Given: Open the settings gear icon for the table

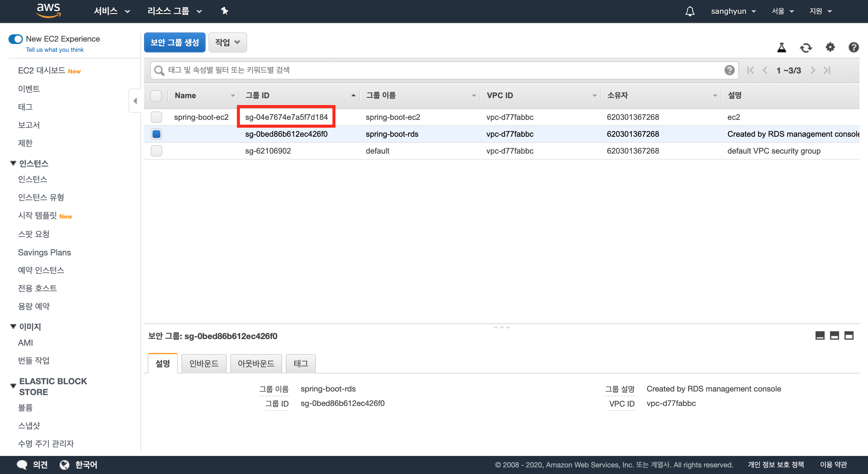Looking at the screenshot, I should (830, 47).
